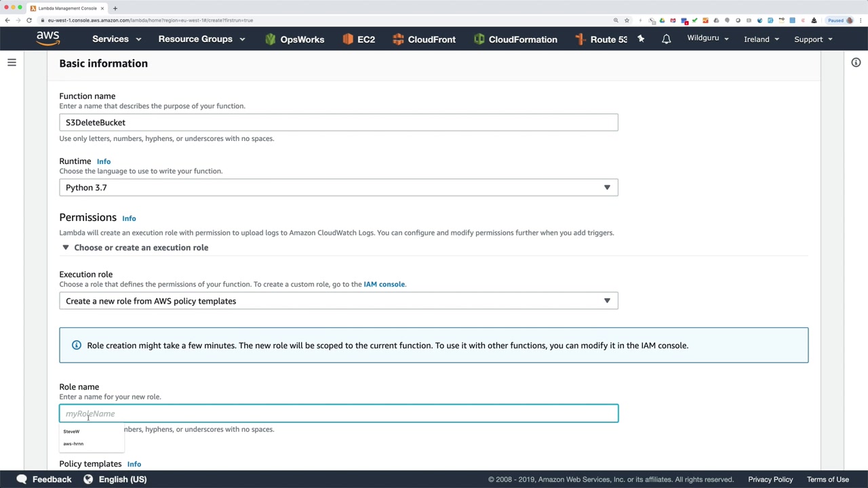Screen dimensions: 868x488
Task: Open Route 53 shortcut icon
Action: [580, 39]
